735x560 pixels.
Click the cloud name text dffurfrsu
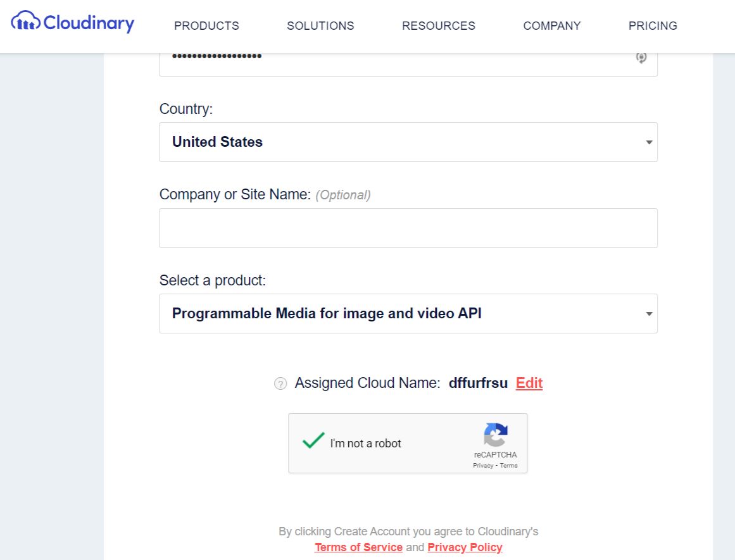[478, 383]
